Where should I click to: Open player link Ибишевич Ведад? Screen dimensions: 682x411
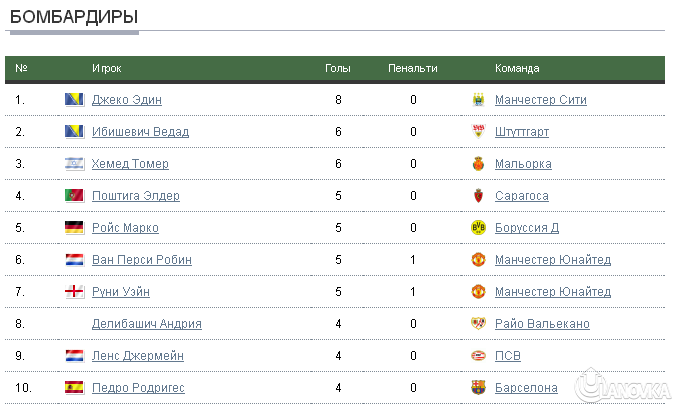coord(140,132)
